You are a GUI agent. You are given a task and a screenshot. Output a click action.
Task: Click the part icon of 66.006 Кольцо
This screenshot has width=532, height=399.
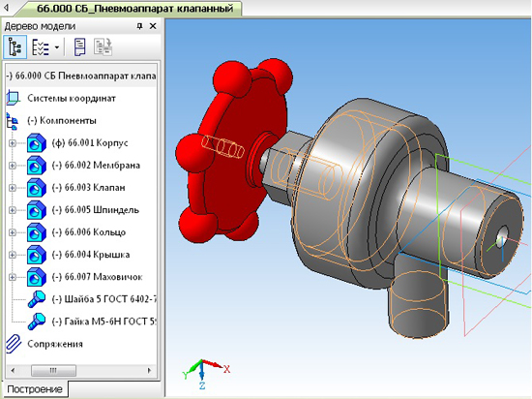pyautogui.click(x=37, y=232)
